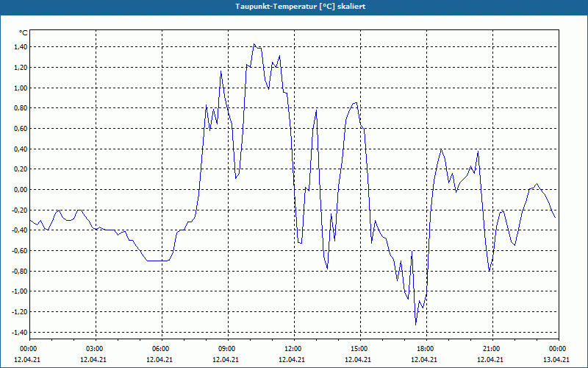The height and width of the screenshot is (368, 588).
Task: Click the blue curve's highest peak above 1,40
Action: (x=254, y=44)
